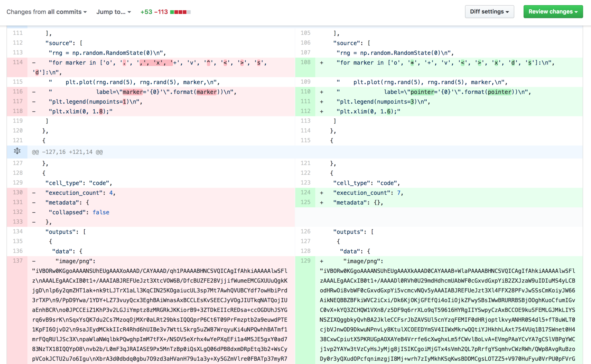
Task: Select left line number 130 execution_count
Action: click(18, 193)
